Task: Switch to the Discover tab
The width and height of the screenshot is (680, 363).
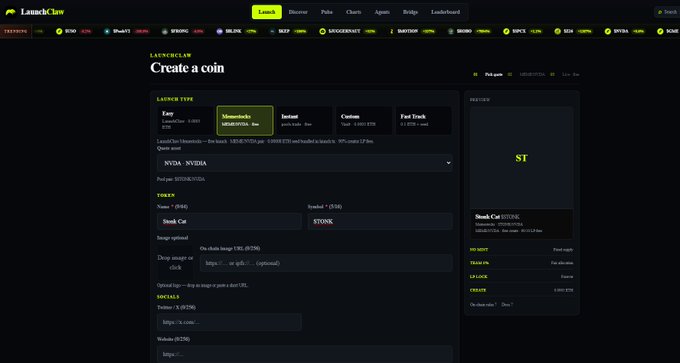Action: pos(298,12)
